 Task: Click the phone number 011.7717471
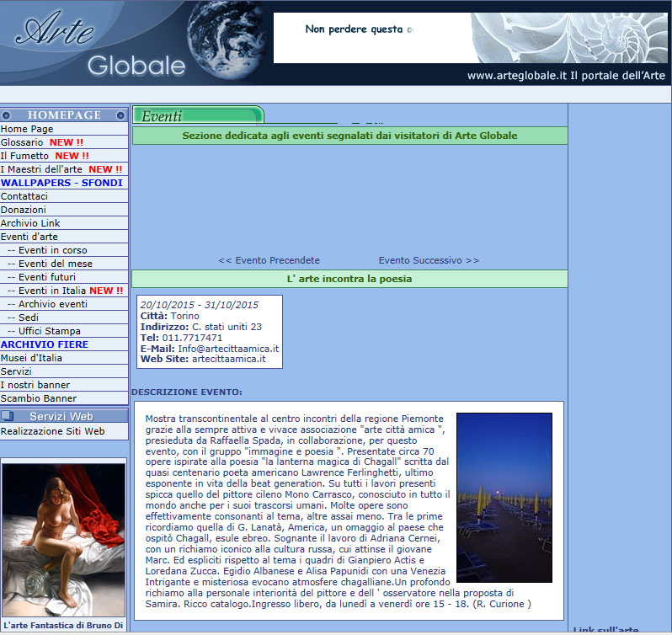(192, 338)
